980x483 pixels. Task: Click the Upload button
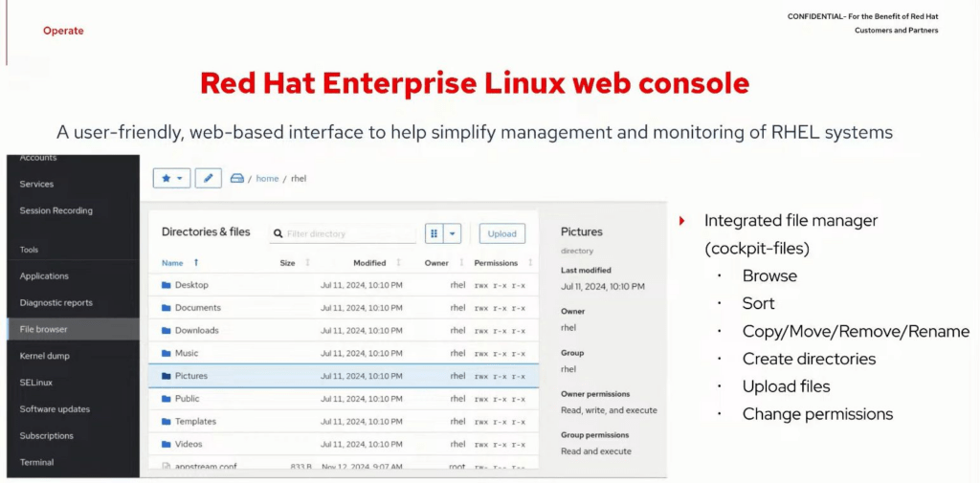[501, 233]
